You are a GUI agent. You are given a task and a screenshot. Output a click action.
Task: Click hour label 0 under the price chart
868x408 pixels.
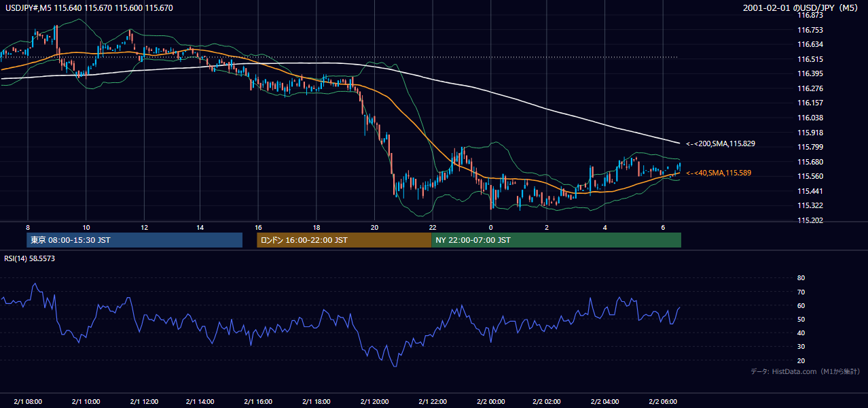point(490,227)
